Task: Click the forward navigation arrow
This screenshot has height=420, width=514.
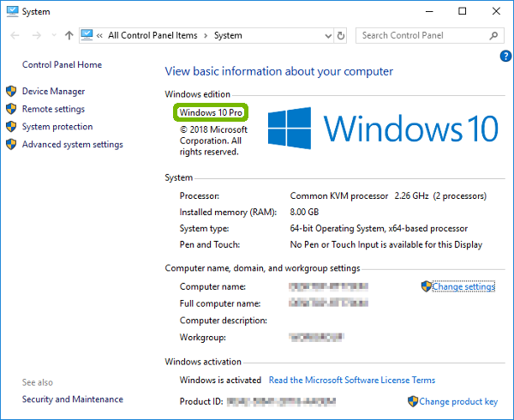Action: [37, 35]
